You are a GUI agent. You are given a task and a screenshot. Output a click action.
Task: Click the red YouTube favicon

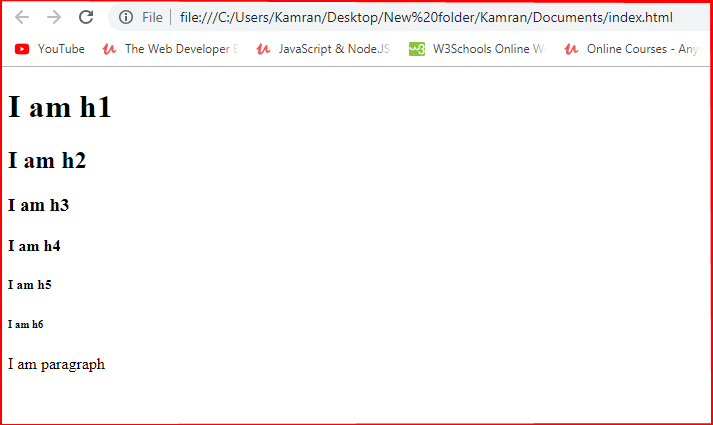click(22, 49)
